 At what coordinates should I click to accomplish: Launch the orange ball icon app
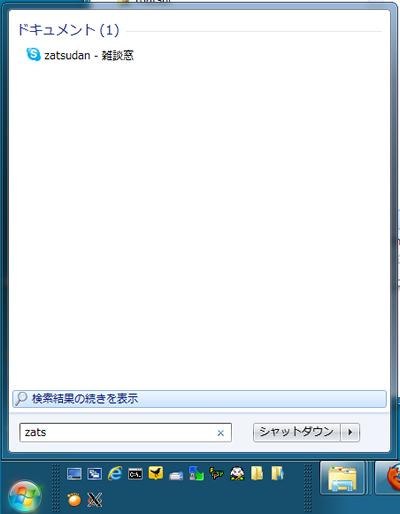(x=74, y=500)
